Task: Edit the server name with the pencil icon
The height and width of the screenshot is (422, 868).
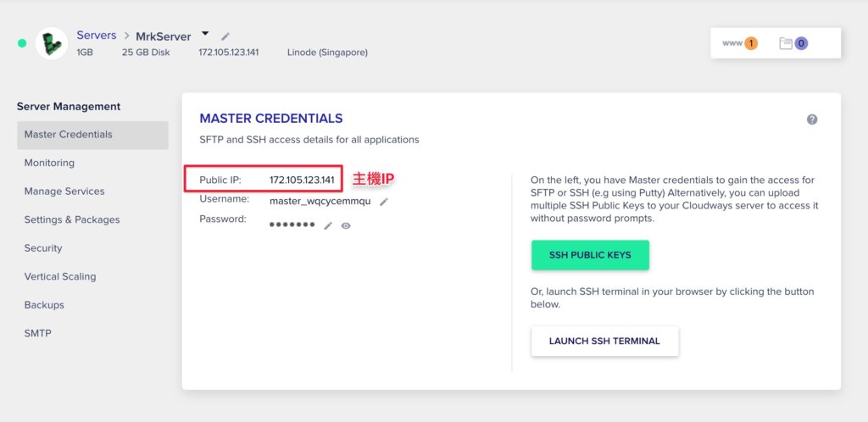Action: (x=225, y=36)
